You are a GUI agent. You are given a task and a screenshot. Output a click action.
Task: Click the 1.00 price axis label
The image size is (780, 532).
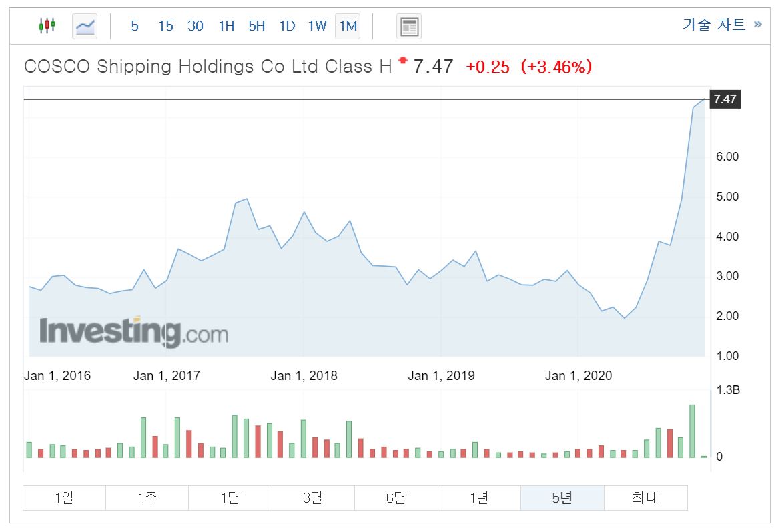click(x=727, y=356)
